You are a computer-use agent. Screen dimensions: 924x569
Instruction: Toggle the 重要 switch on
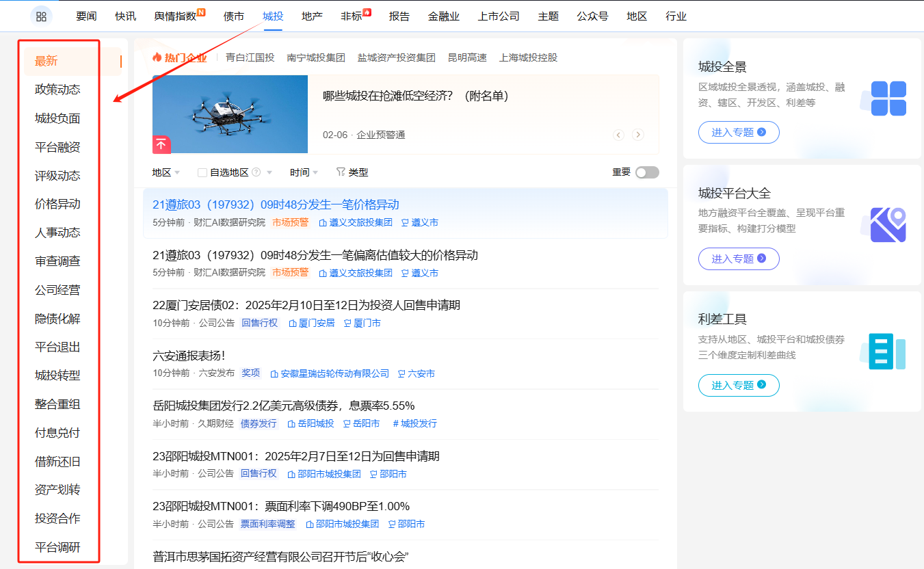[647, 172]
